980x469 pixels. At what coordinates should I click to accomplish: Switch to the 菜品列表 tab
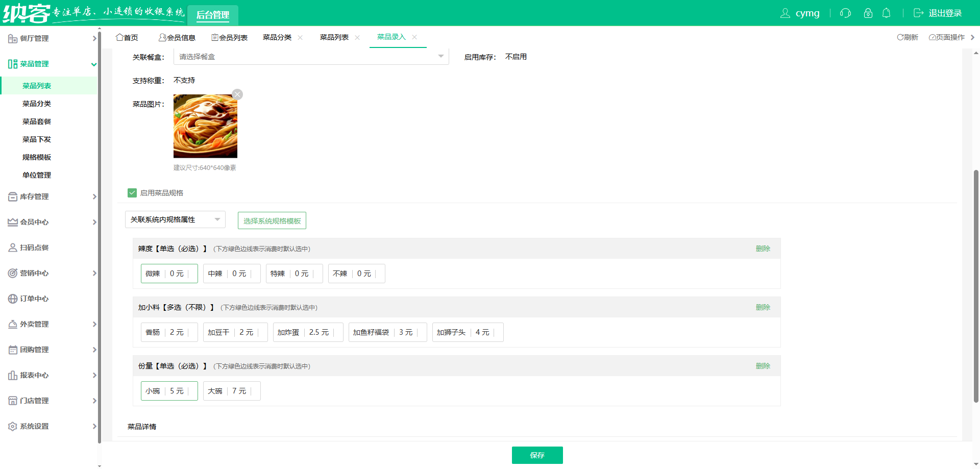[x=334, y=37]
